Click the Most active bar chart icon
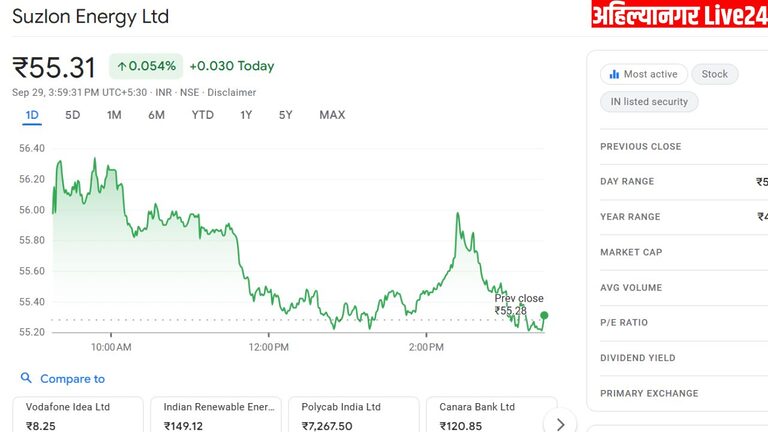 [x=613, y=74]
